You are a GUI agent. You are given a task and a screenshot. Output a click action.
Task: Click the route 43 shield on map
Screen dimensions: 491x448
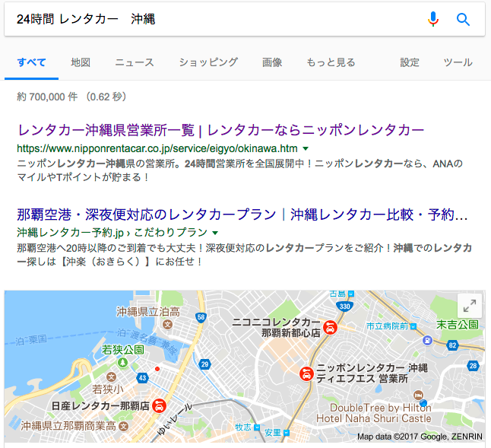pos(142,377)
